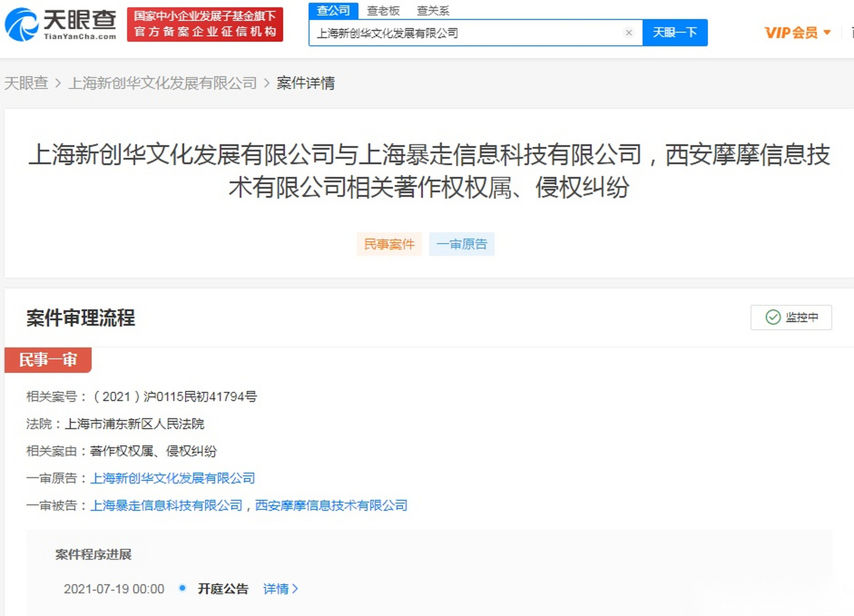The width and height of the screenshot is (854, 616).
Task: Click case number （2021）沪0115民初41794号
Action: point(175,397)
